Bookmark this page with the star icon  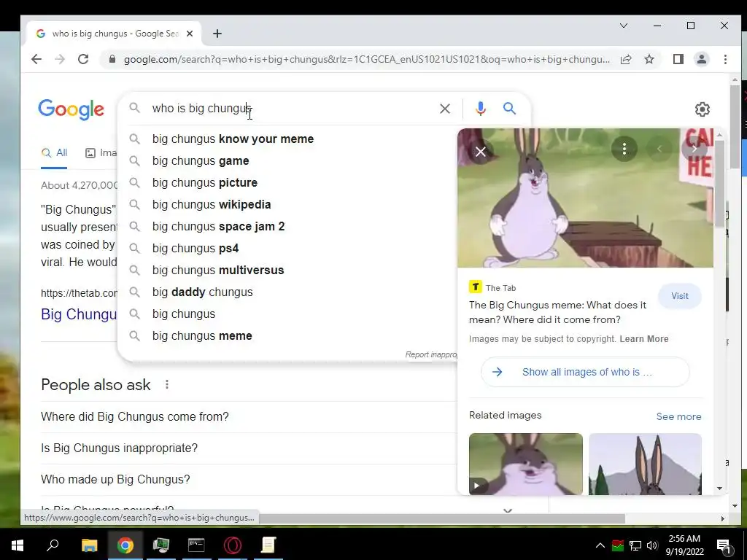coord(649,59)
